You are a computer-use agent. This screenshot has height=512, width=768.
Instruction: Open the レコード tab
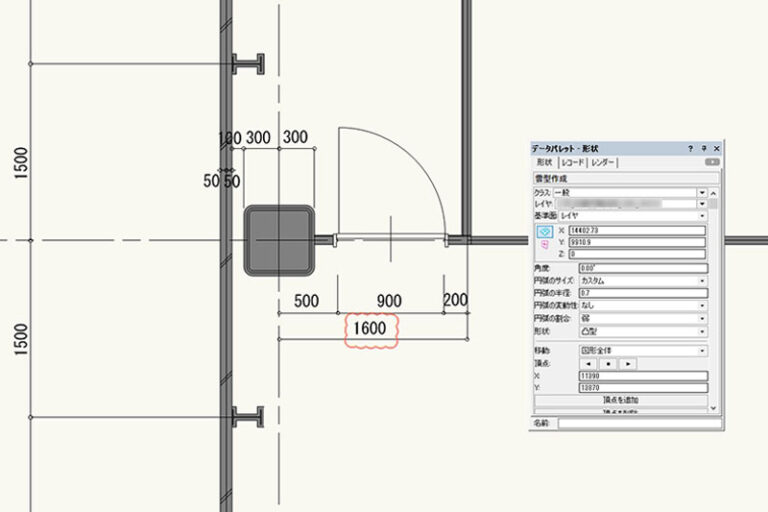pyautogui.click(x=573, y=162)
